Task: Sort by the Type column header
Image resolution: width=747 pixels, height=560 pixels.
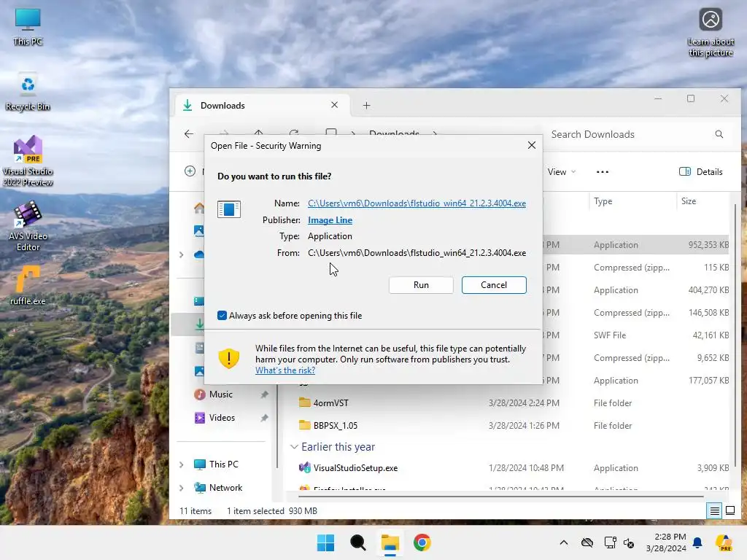Action: point(603,201)
